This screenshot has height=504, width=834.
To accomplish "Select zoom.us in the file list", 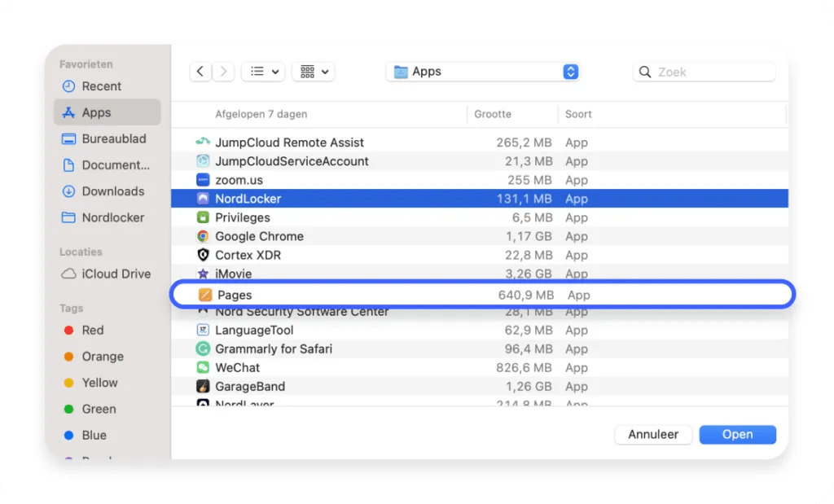I will coord(480,180).
